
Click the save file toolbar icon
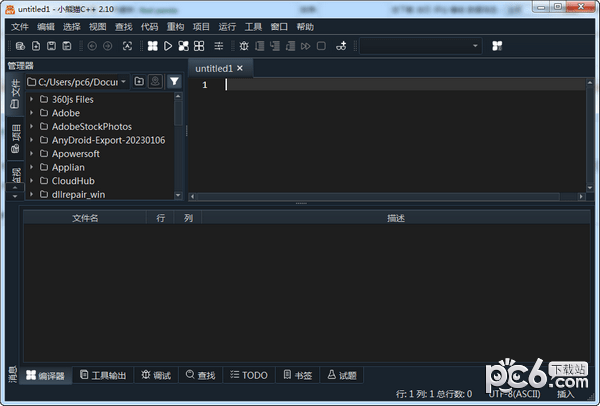51,46
